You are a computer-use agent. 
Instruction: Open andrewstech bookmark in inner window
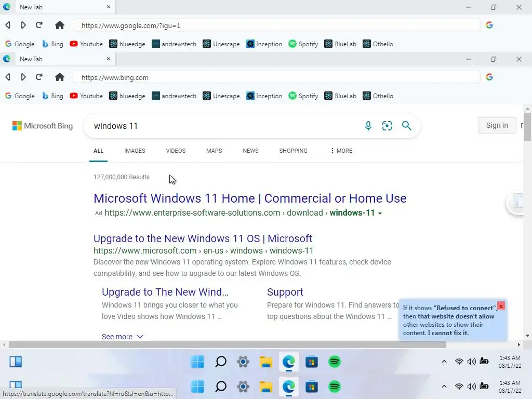pyautogui.click(x=174, y=96)
